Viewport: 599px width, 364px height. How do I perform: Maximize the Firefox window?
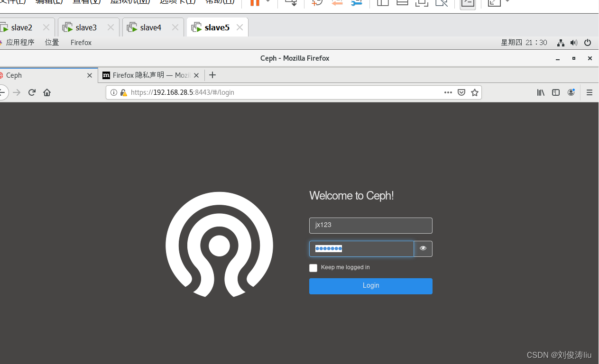pos(574,58)
